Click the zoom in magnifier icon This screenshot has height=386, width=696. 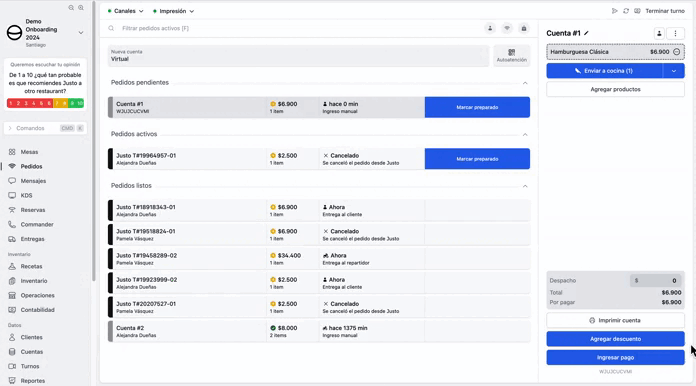pos(81,8)
